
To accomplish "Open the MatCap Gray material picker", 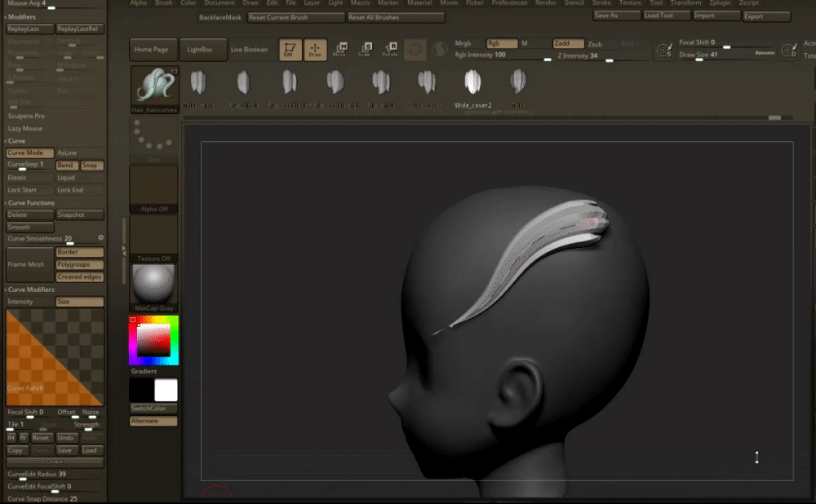I will coord(154,288).
